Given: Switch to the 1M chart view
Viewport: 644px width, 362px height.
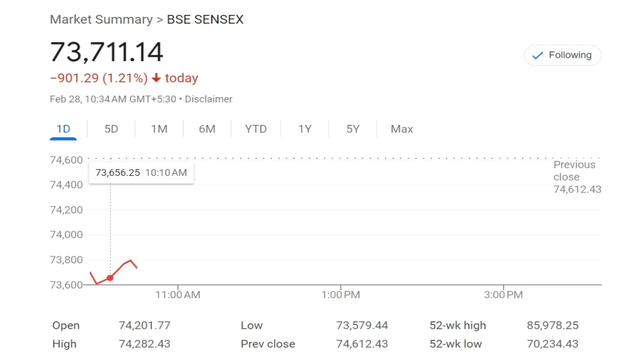Looking at the screenshot, I should click(x=159, y=129).
